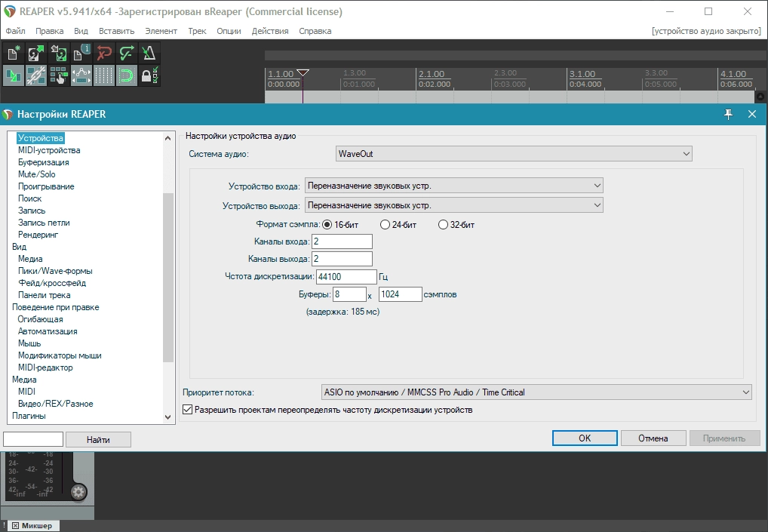The image size is (768, 532).
Task: Toggle the Grid Lines icon
Action: tap(104, 75)
